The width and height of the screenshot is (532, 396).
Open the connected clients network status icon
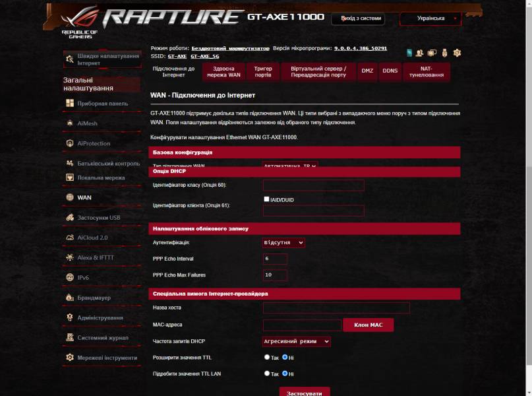coord(432,53)
